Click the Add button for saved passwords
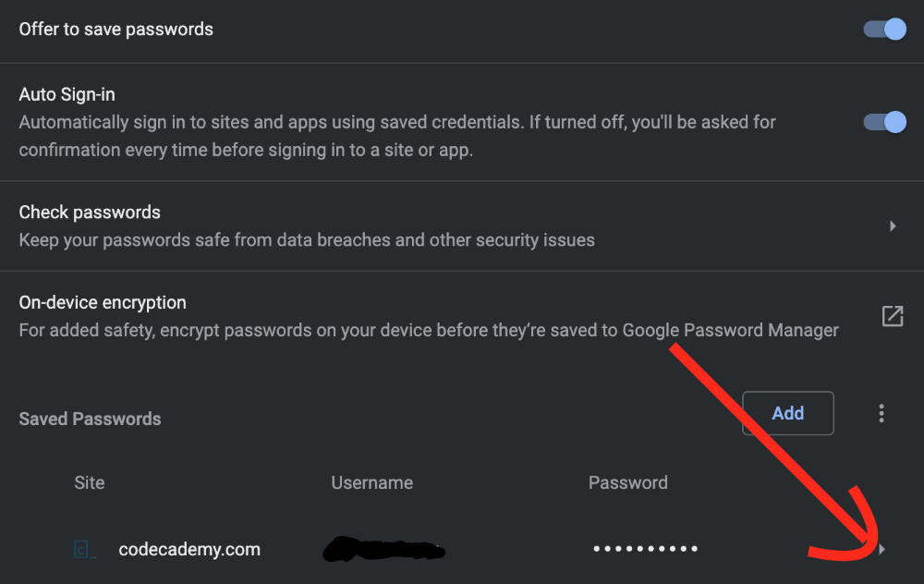Image resolution: width=924 pixels, height=584 pixels. point(787,413)
